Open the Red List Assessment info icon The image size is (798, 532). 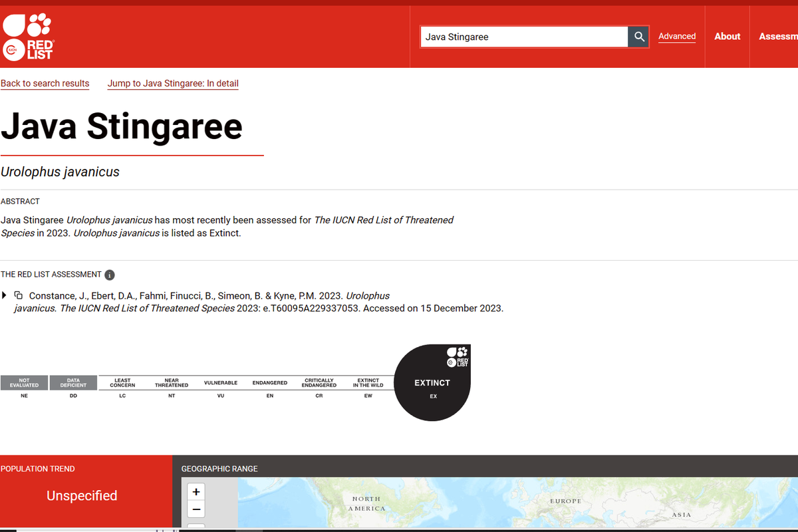[x=110, y=275]
